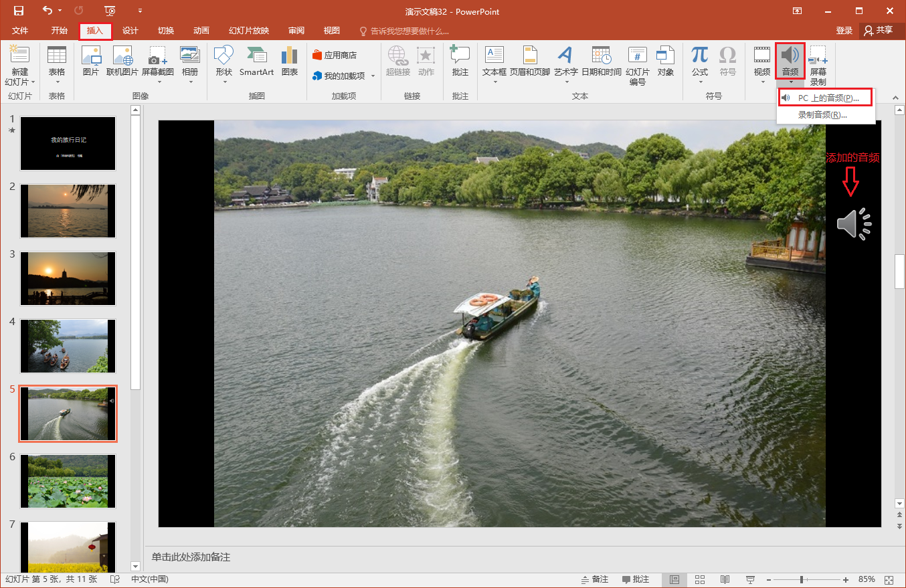906x588 pixels.
Task: Click the 85% zoom level
Action: 867,579
